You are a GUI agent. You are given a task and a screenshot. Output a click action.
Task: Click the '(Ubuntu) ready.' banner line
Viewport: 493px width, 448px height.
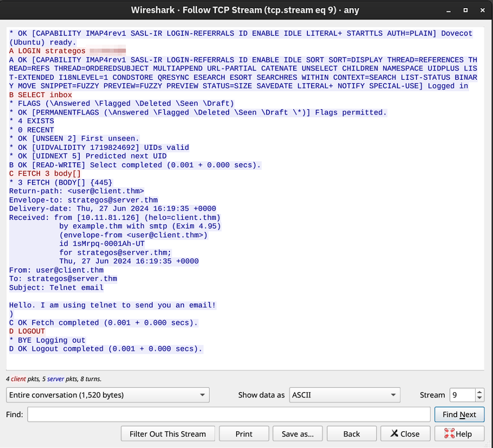(x=43, y=42)
